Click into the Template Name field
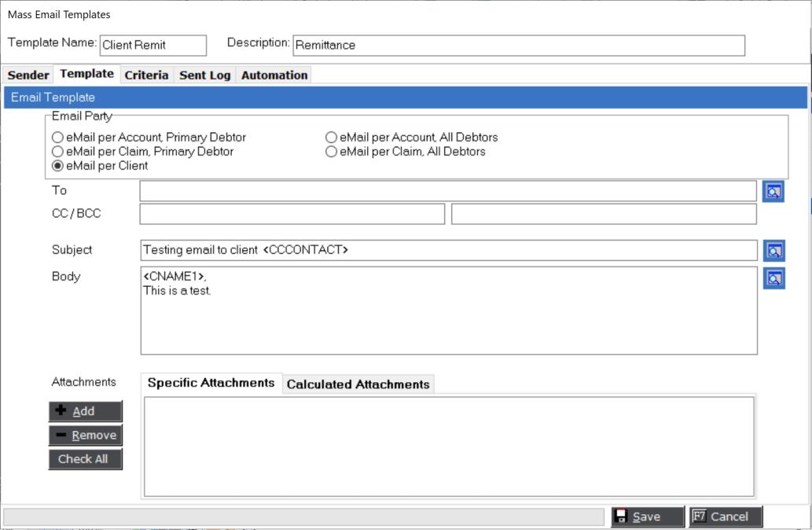 click(x=152, y=46)
